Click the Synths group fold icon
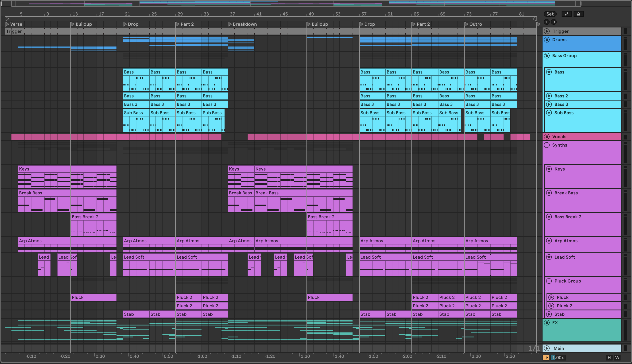Image resolution: width=632 pixels, height=364 pixels. click(x=547, y=145)
